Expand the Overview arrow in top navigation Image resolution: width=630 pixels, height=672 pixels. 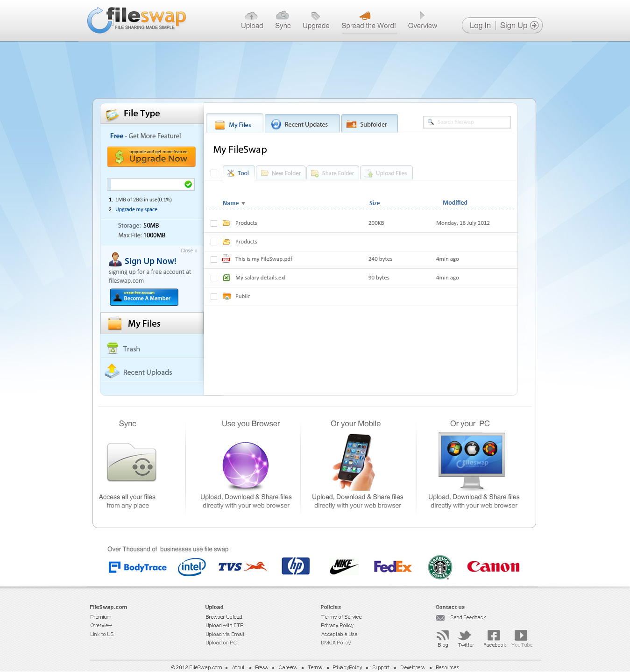pos(422,15)
